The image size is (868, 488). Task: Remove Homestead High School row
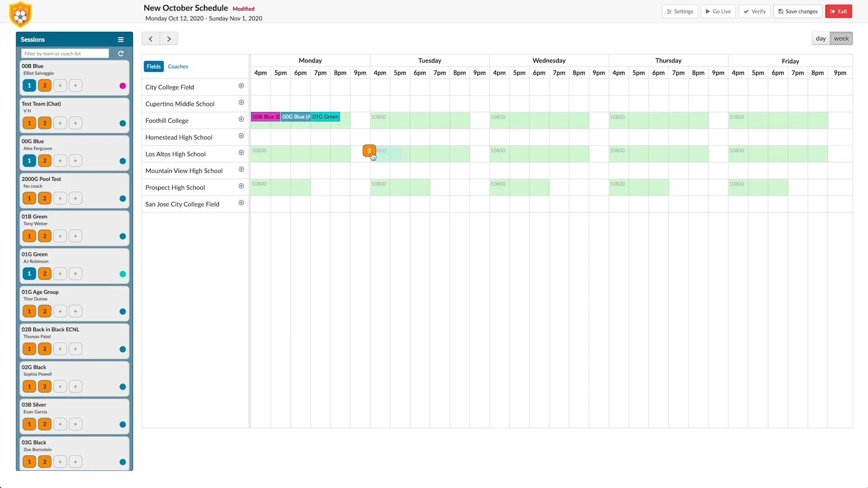(241, 136)
